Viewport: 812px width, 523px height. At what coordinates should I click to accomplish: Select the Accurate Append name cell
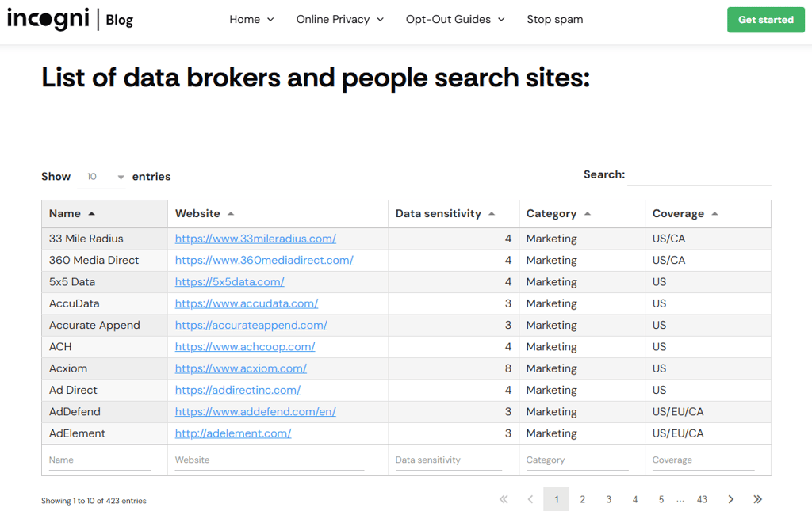pyautogui.click(x=105, y=326)
